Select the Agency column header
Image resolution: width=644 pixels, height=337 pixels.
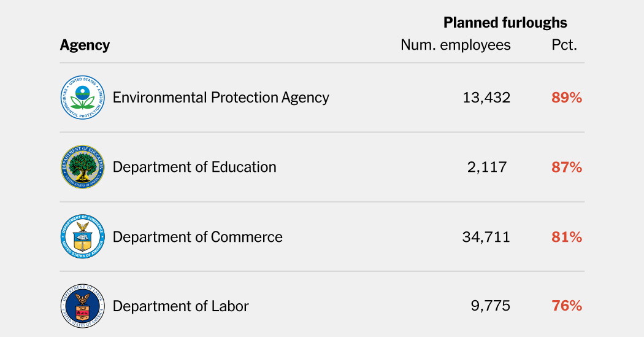pos(85,45)
